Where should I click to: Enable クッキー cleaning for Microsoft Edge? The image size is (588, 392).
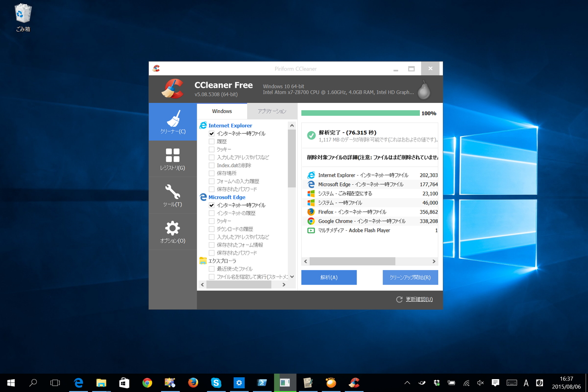(212, 221)
